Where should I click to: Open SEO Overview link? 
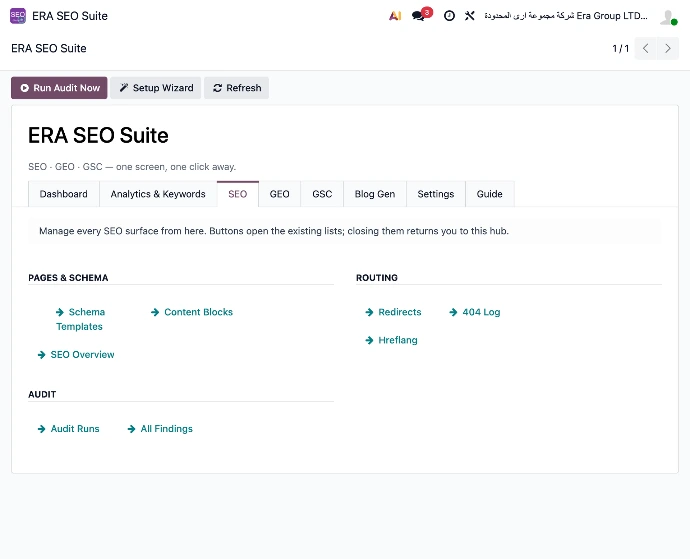pos(76,355)
